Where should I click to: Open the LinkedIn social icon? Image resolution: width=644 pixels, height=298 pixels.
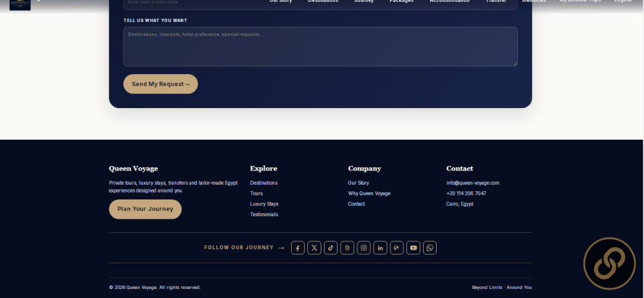click(381, 248)
